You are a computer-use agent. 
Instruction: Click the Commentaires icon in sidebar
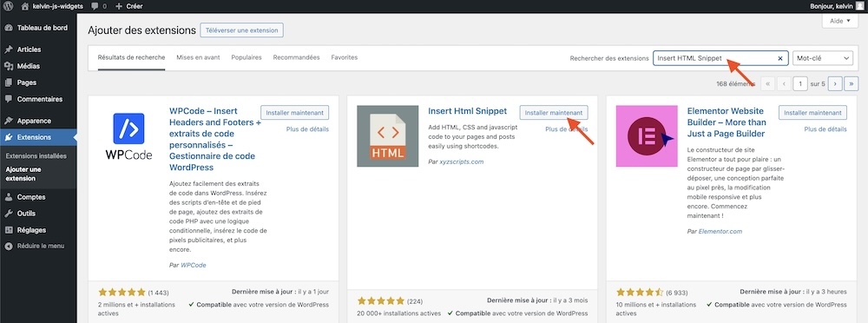9,99
